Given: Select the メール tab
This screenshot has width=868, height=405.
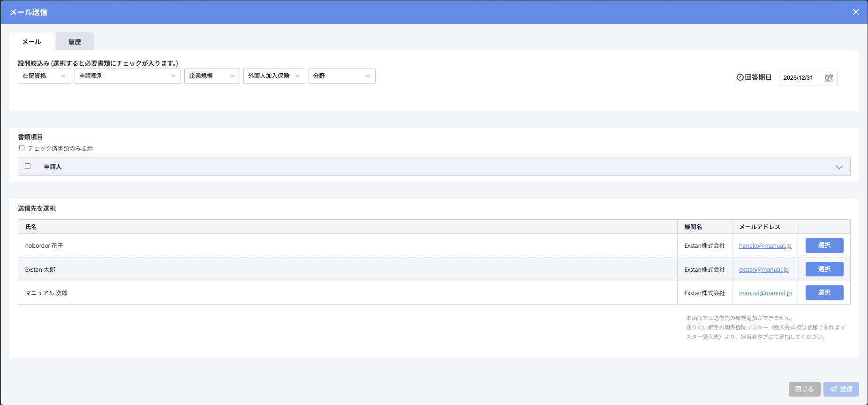Looking at the screenshot, I should tap(31, 42).
